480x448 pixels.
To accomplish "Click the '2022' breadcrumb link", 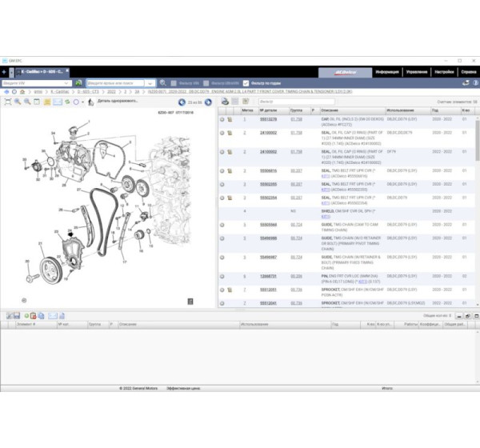I will 112,92.
